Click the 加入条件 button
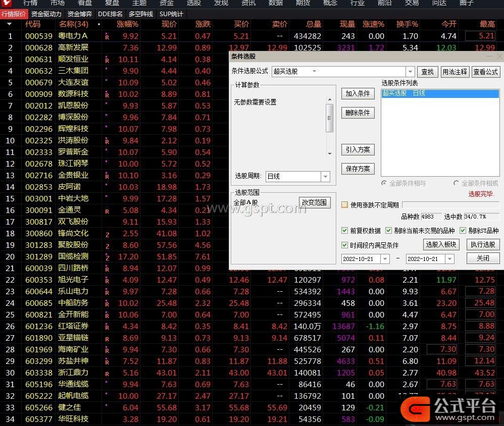Image resolution: width=504 pixels, height=426 pixels. point(358,93)
